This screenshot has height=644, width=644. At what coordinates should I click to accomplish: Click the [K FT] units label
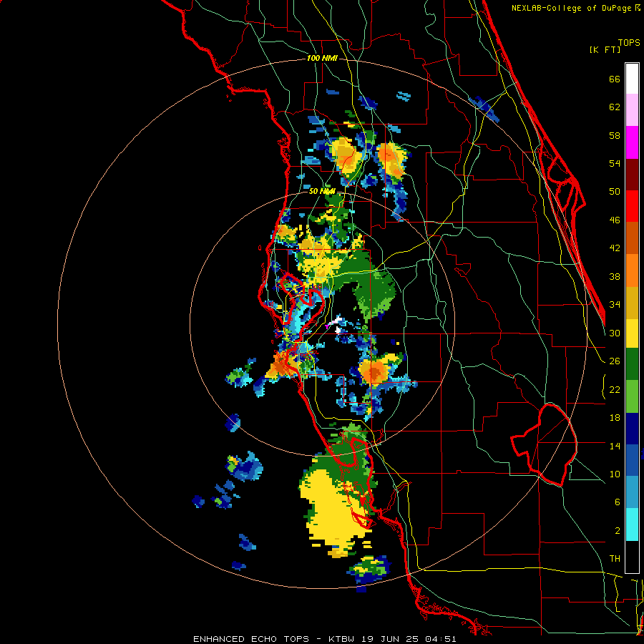(x=605, y=50)
